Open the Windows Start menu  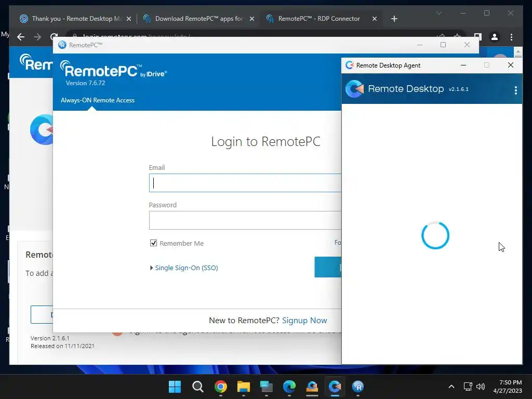click(x=175, y=387)
